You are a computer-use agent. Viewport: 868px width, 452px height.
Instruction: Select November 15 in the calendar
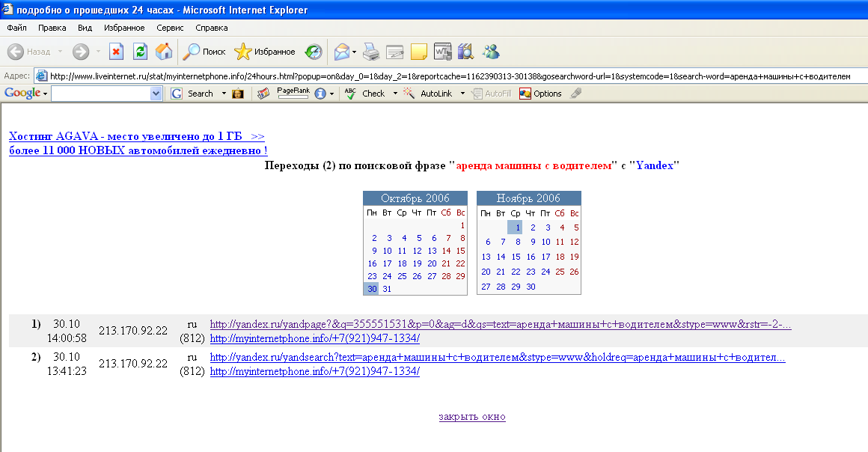(516, 257)
